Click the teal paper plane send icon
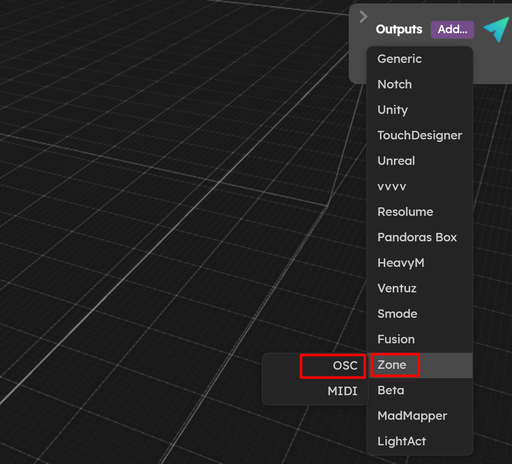 pyautogui.click(x=497, y=30)
